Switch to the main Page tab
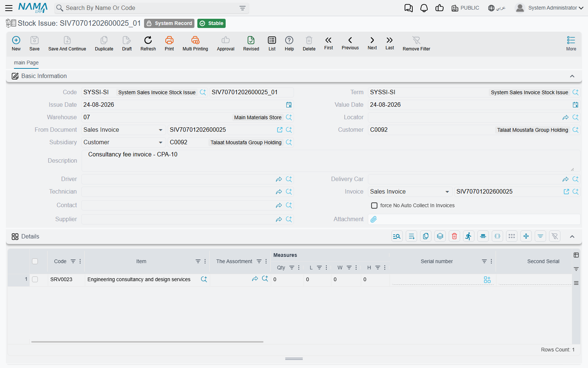 [x=26, y=63]
